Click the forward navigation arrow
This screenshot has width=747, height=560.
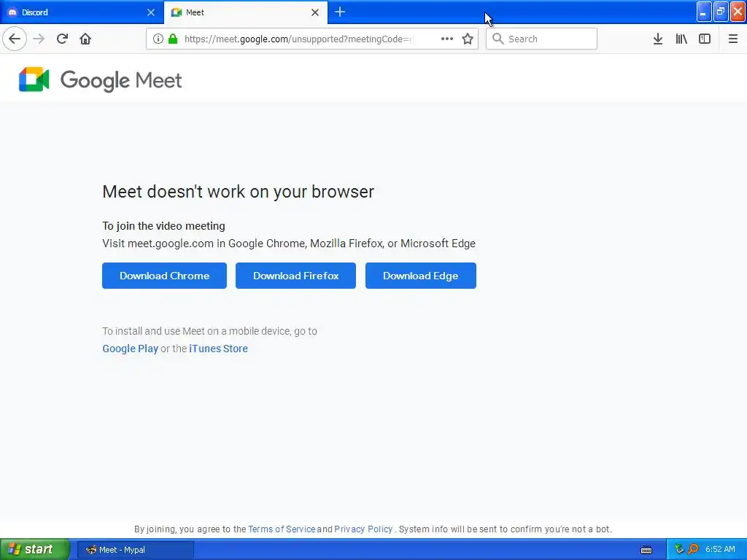pos(39,39)
